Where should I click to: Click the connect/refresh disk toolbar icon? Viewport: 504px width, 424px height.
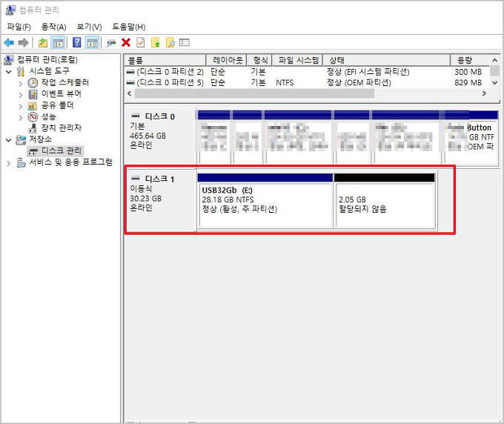111,43
